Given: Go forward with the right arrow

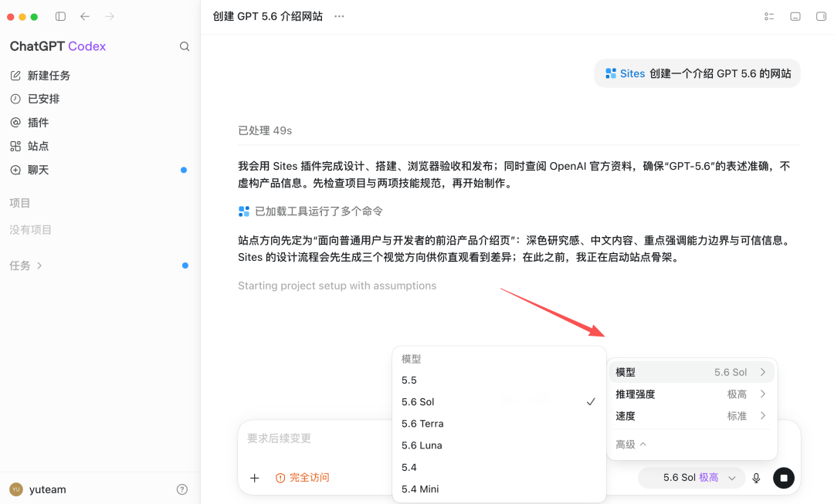Looking at the screenshot, I should pos(110,16).
